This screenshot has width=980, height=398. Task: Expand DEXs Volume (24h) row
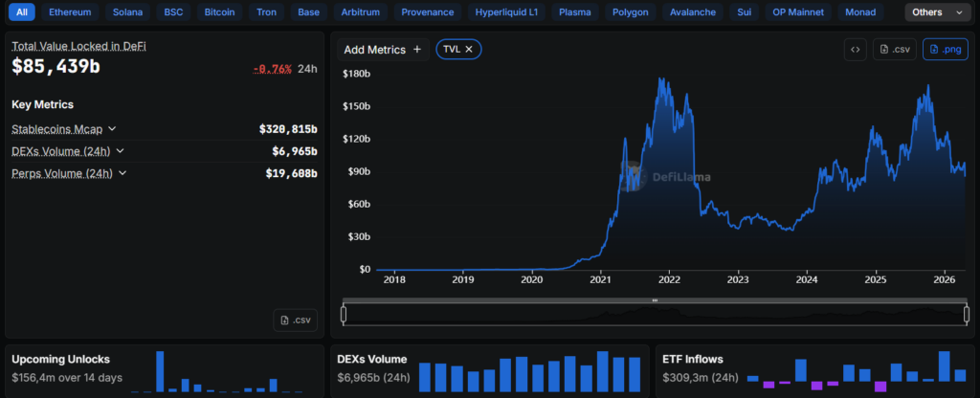coord(121,151)
